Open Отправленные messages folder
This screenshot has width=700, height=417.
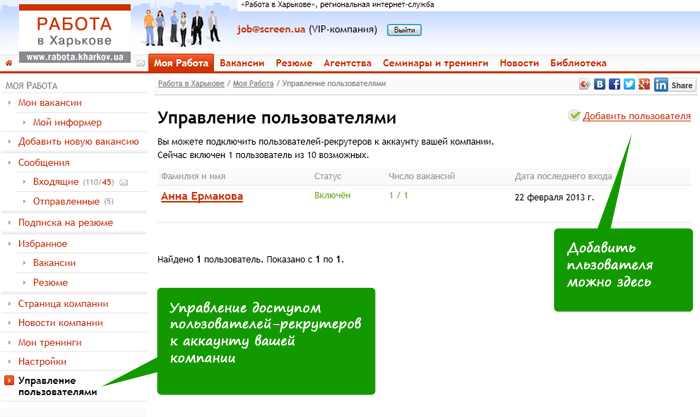tap(66, 201)
